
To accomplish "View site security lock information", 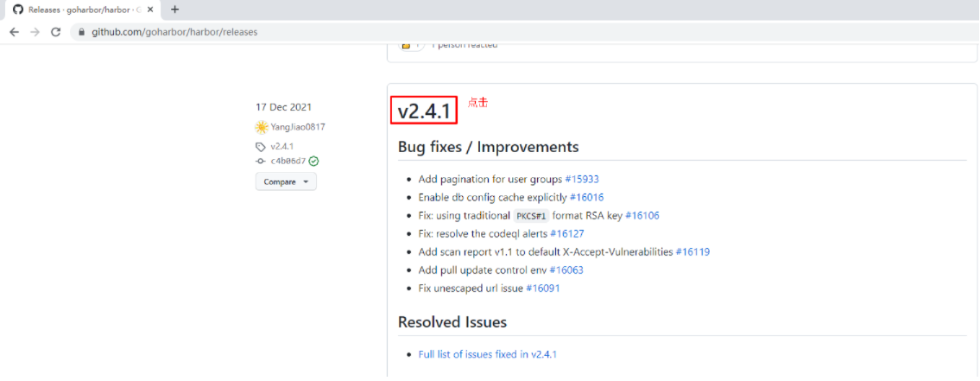I will pos(81,32).
